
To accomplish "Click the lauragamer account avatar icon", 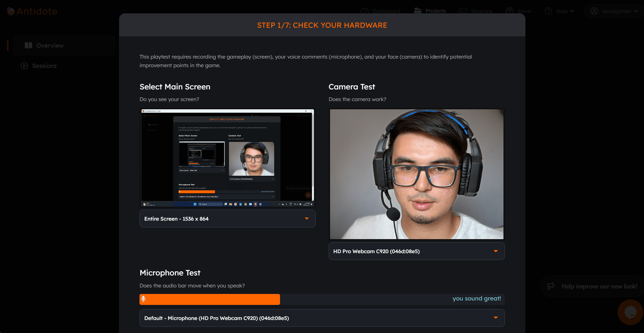I will click(x=594, y=11).
